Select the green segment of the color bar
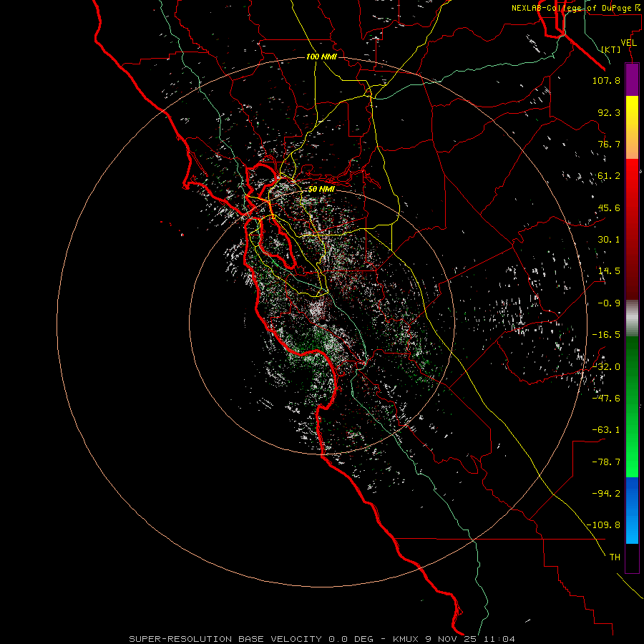644x644 pixels. tap(632, 406)
